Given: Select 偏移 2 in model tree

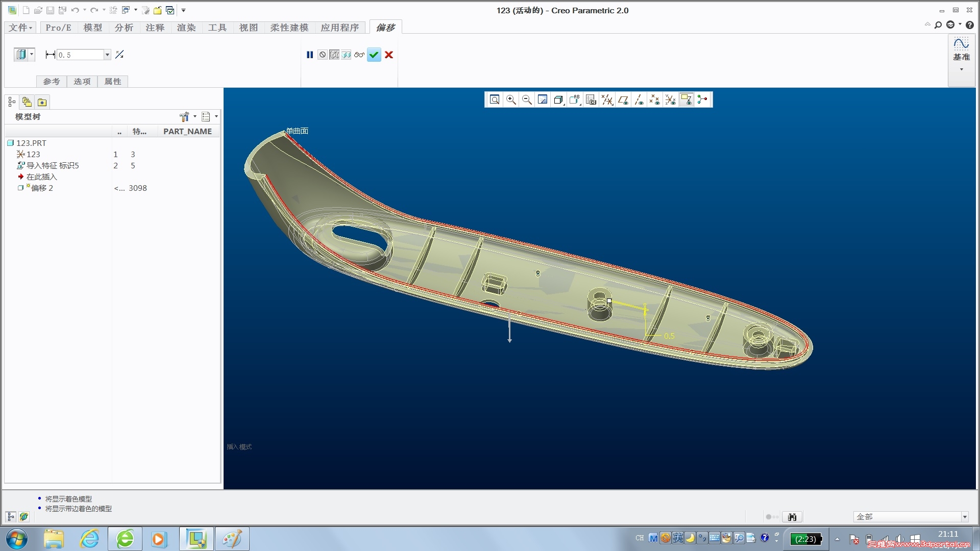Looking at the screenshot, I should pos(42,188).
